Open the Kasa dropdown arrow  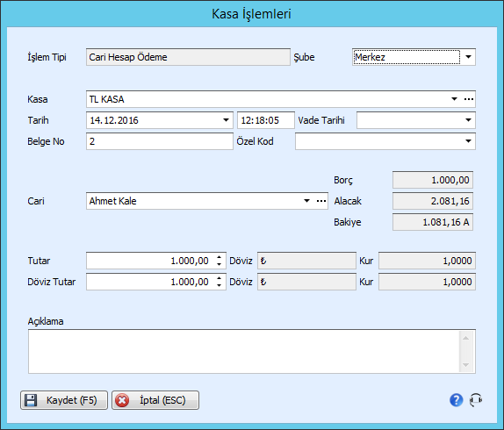coord(454,99)
